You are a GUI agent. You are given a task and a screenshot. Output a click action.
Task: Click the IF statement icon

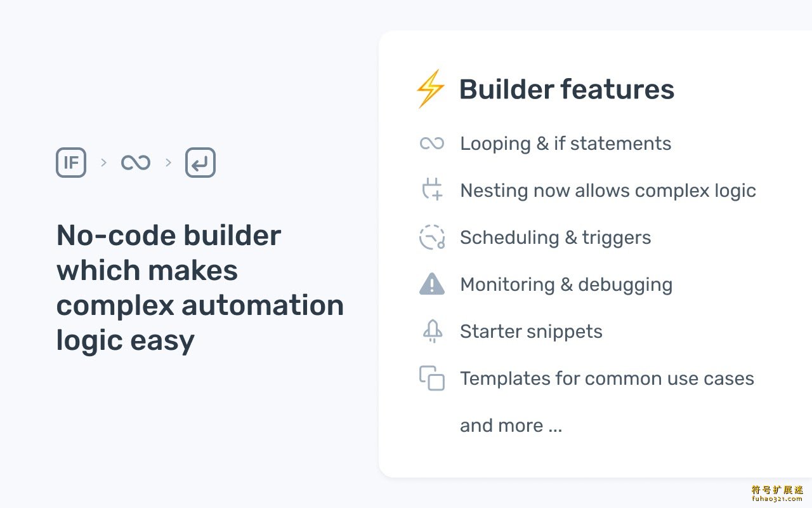(x=71, y=163)
